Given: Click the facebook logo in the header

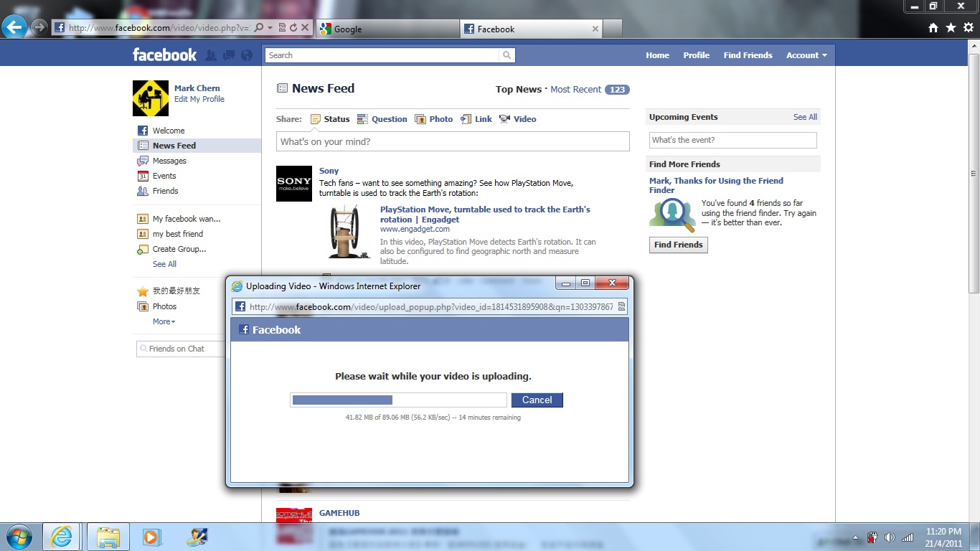Looking at the screenshot, I should pyautogui.click(x=164, y=55).
